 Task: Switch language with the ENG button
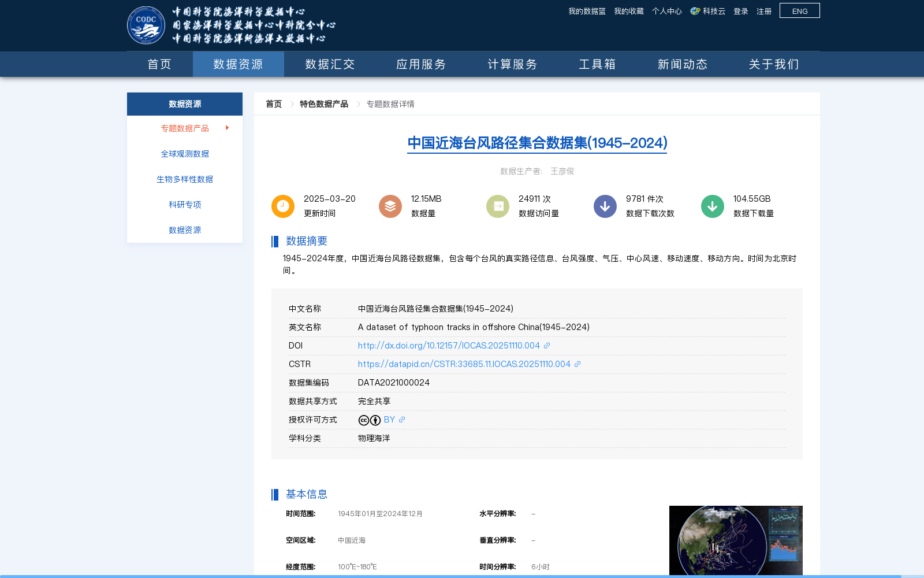799,10
